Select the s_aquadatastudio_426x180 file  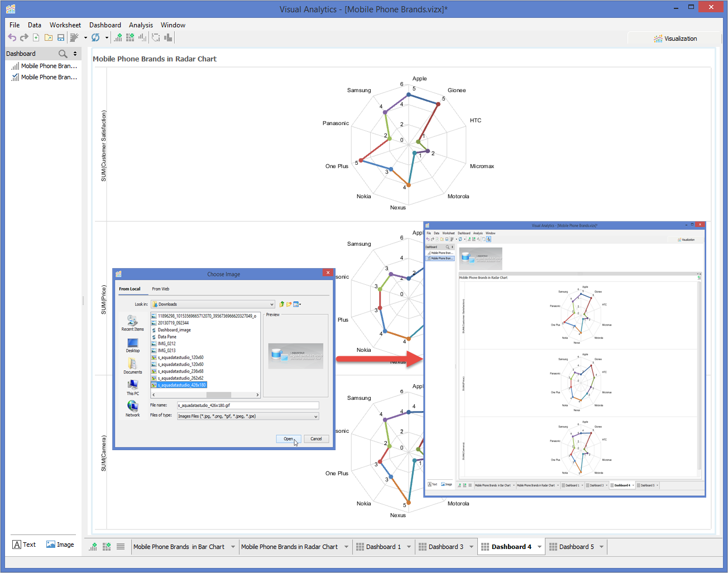[179, 385]
